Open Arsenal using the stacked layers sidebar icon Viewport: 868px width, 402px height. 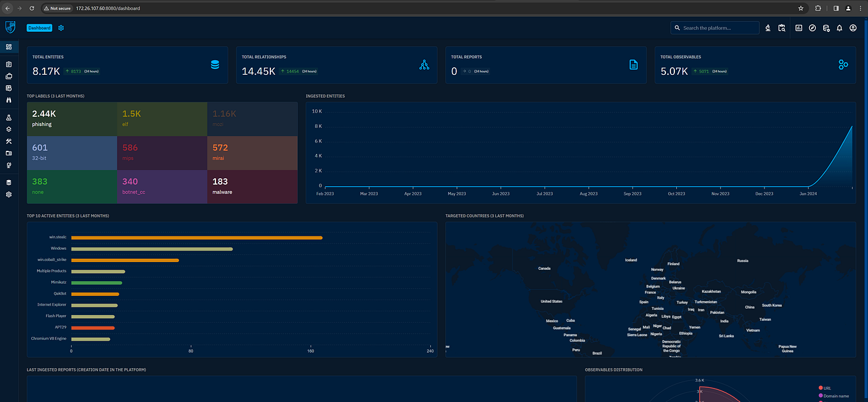click(x=8, y=129)
